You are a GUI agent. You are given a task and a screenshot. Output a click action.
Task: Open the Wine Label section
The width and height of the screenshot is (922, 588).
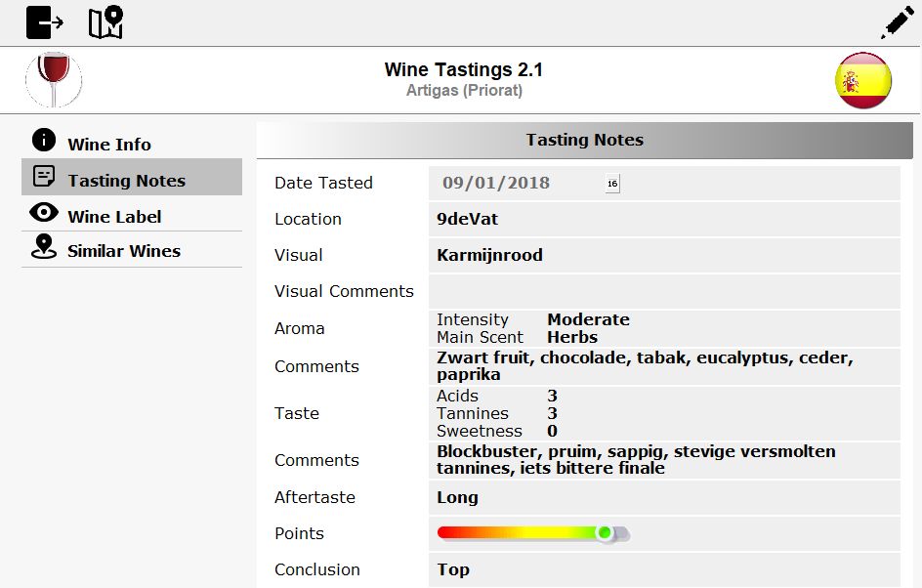click(x=132, y=214)
